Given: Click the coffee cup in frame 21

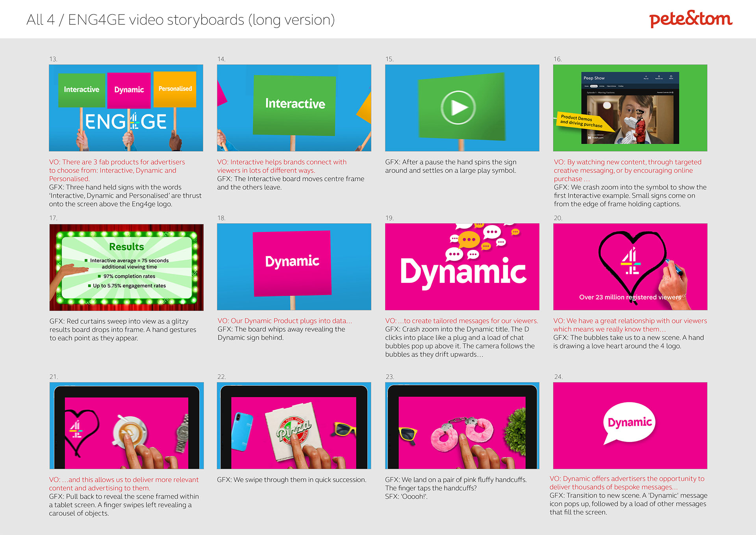Looking at the screenshot, I should pos(130,431).
